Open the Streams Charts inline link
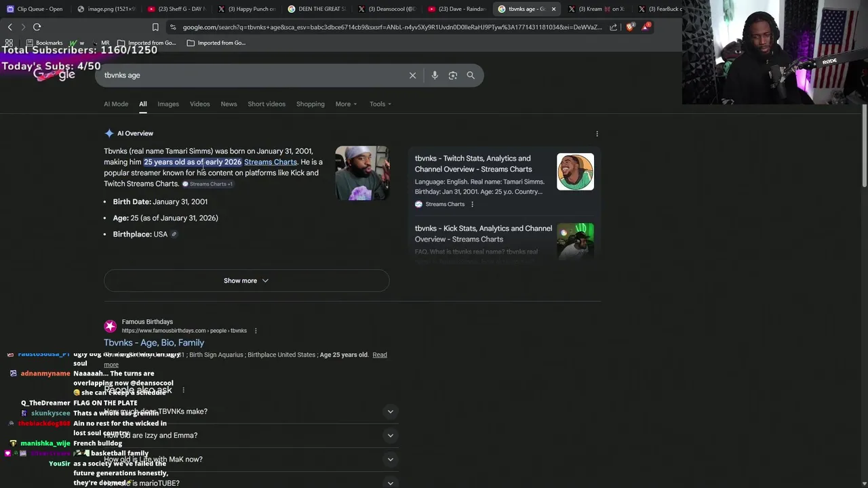Viewport: 868px width, 488px height. [271, 162]
